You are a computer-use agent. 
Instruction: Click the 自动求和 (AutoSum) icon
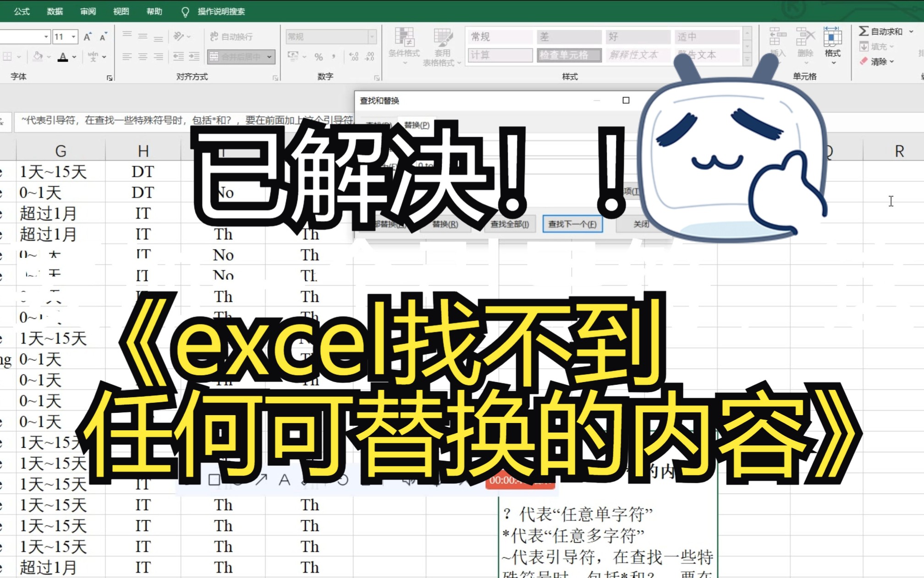coord(865,31)
